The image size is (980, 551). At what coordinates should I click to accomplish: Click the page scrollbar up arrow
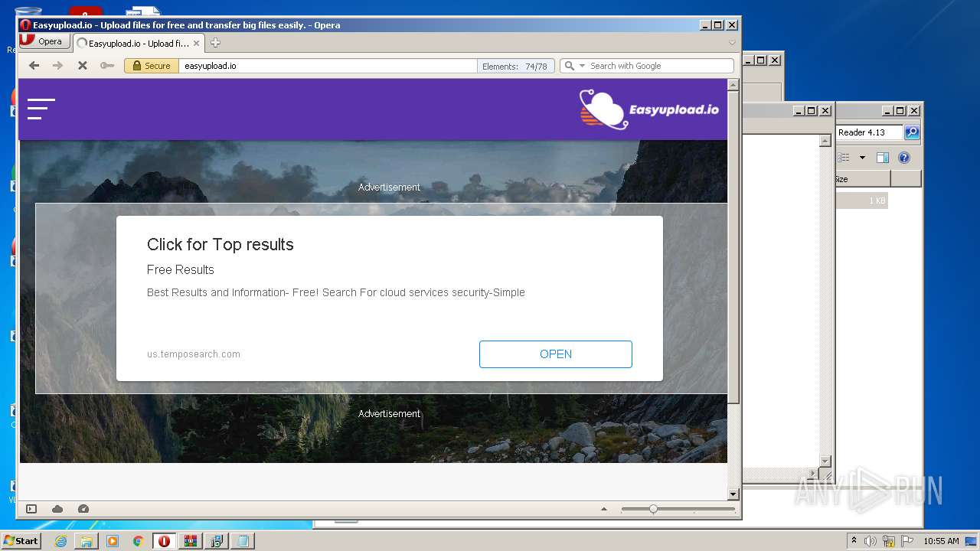[x=733, y=85]
